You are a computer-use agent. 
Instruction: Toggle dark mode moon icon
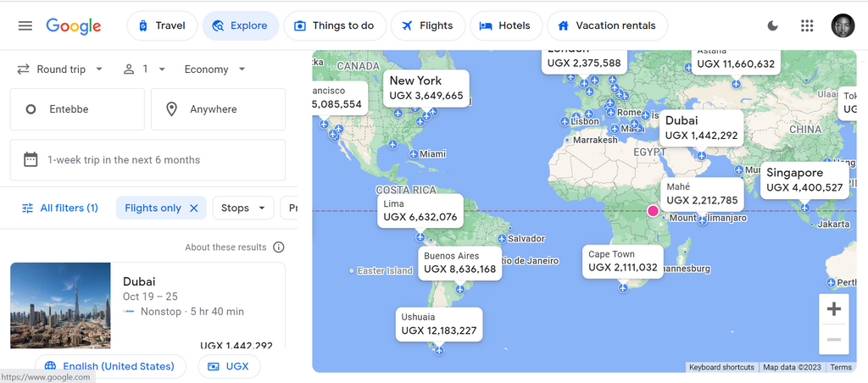[x=773, y=25]
